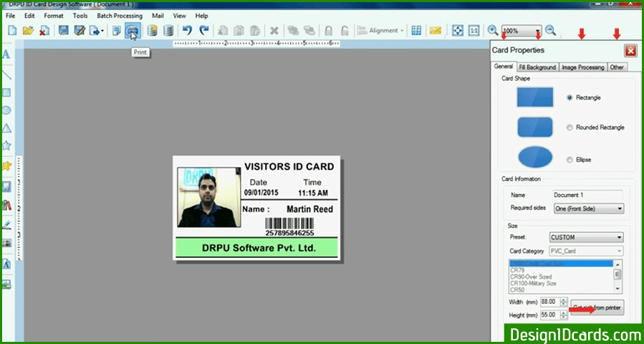Click the card Name field Document 1
This screenshot has width=644, height=344.
pos(587,195)
